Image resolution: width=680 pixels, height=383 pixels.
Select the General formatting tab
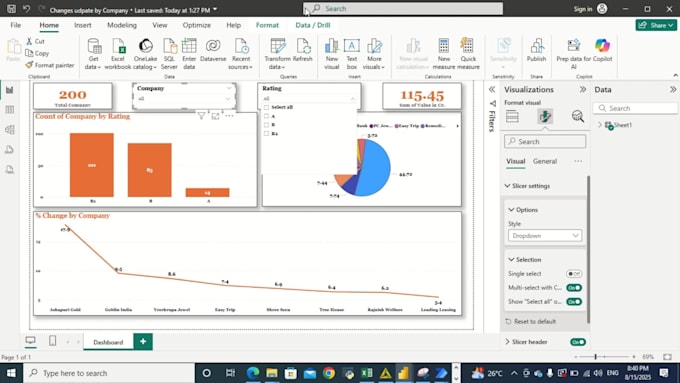tap(545, 161)
